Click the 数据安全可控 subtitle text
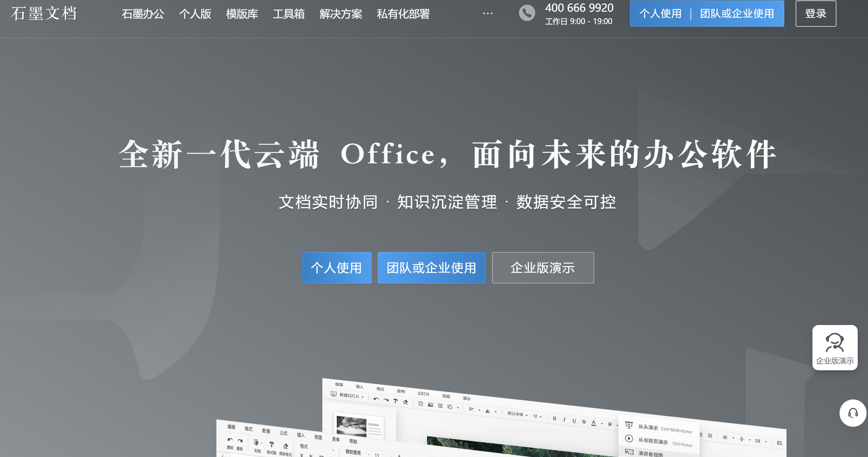Screen dimensions: 868x457 (x=566, y=202)
